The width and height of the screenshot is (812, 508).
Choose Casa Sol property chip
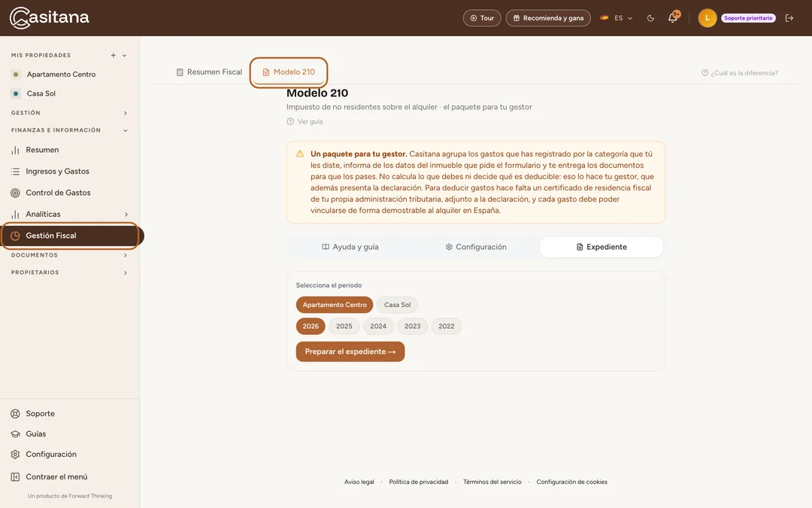[x=397, y=305]
